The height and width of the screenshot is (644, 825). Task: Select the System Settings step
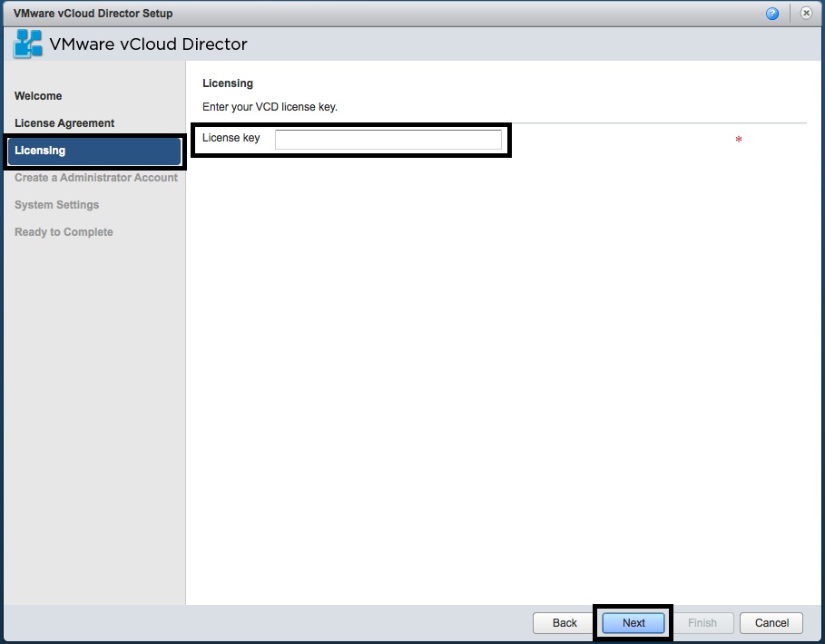pos(56,204)
